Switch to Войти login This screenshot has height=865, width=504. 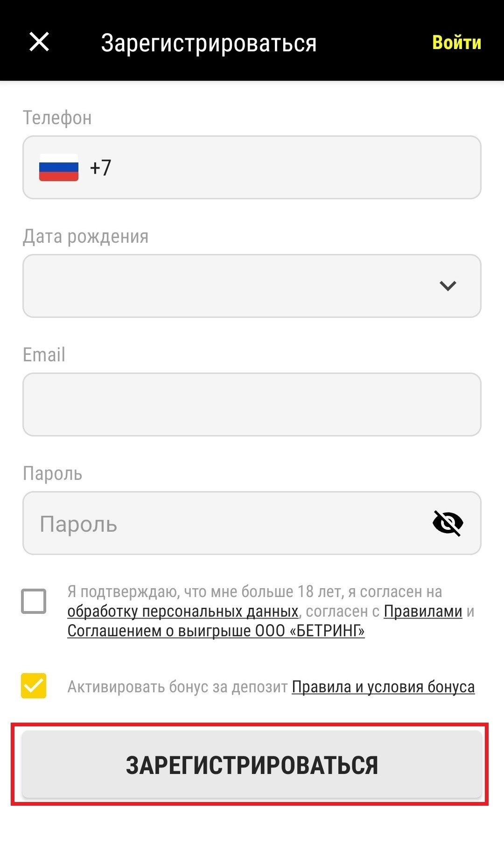[456, 42]
